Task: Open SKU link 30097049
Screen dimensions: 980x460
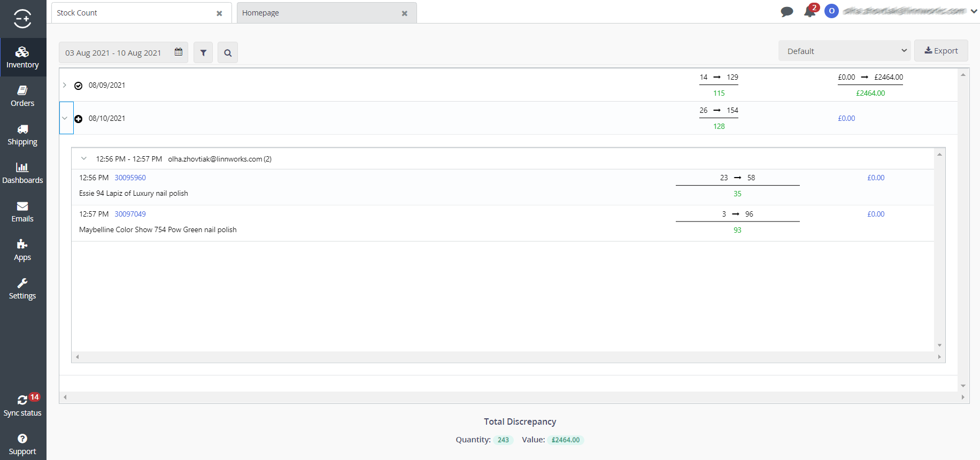Action: [130, 214]
